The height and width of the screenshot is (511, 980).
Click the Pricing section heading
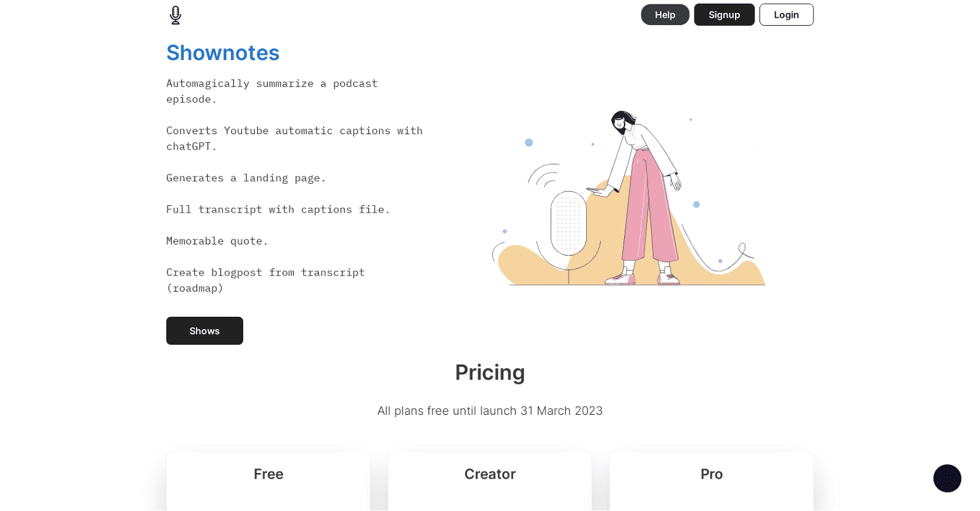click(489, 373)
